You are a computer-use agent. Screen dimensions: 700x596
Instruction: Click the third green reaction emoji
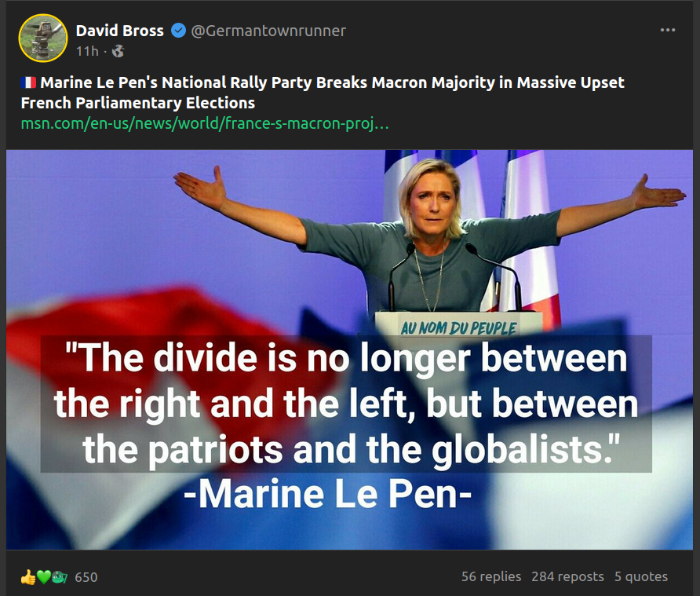[60, 577]
